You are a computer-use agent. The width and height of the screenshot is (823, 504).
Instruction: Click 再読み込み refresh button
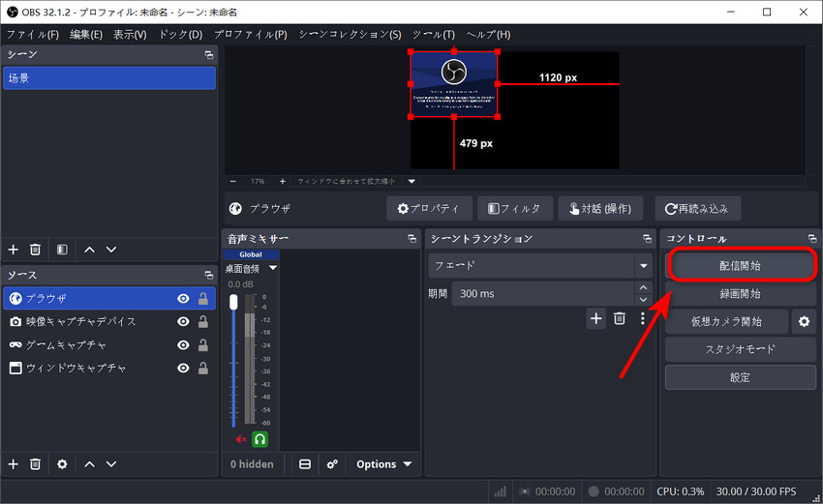point(697,209)
